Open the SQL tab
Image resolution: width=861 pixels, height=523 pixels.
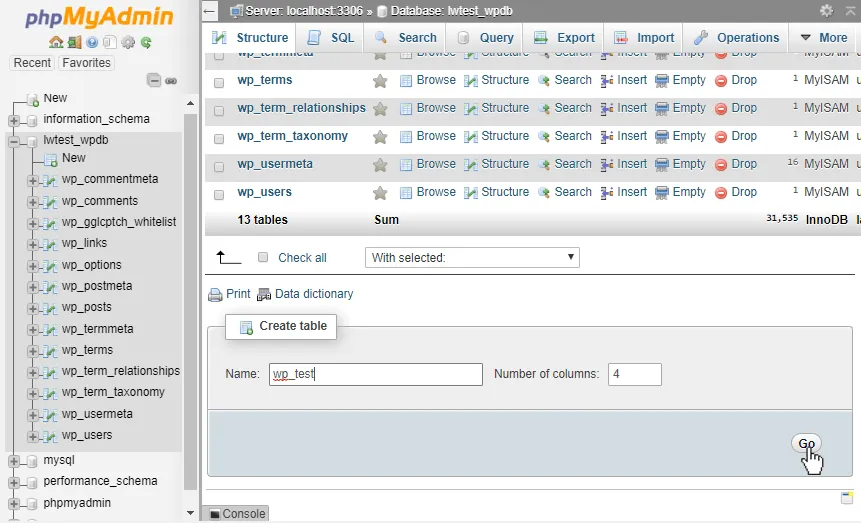[331, 37]
